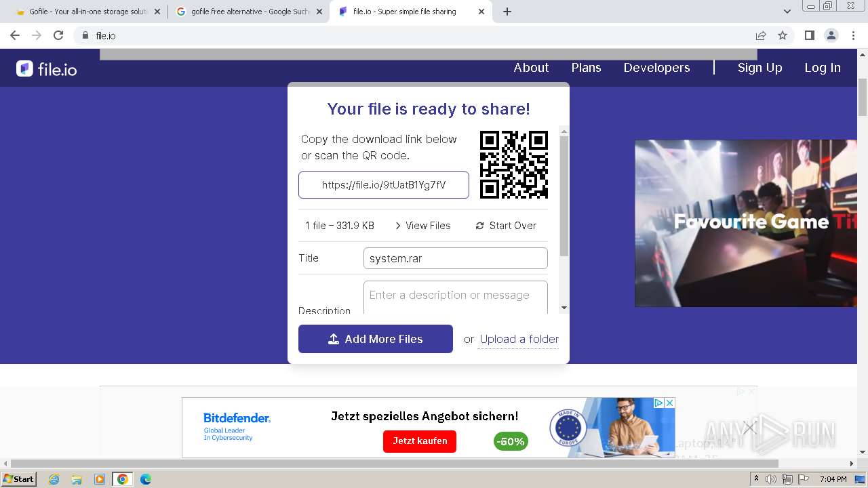Click Jetzt kaufen in Bitdefender ad

pos(420,441)
